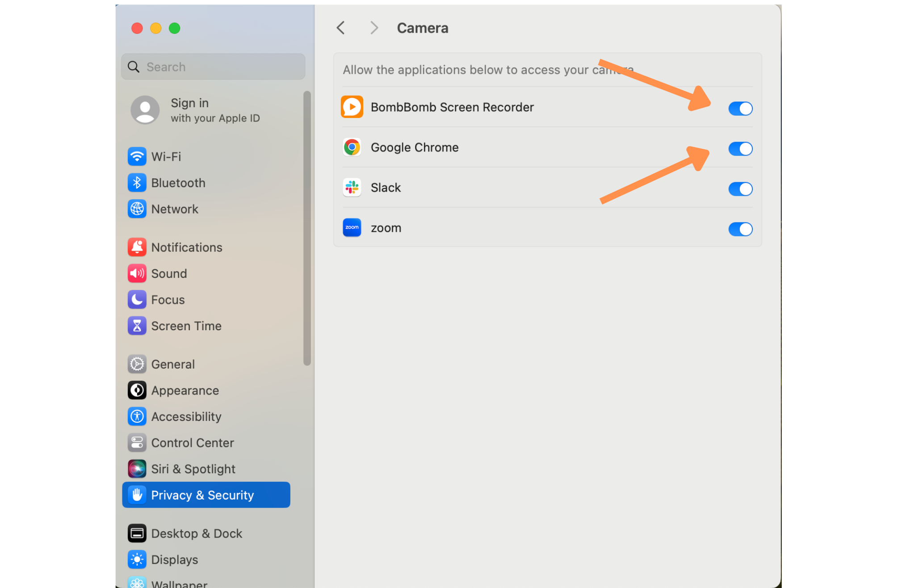
Task: Open Bluetooth settings
Action: [206, 183]
